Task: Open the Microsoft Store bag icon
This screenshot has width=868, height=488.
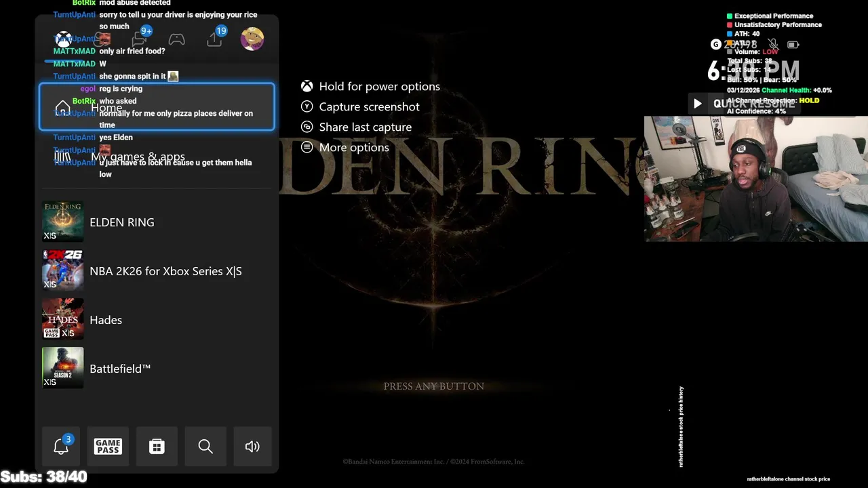Action: (x=157, y=446)
